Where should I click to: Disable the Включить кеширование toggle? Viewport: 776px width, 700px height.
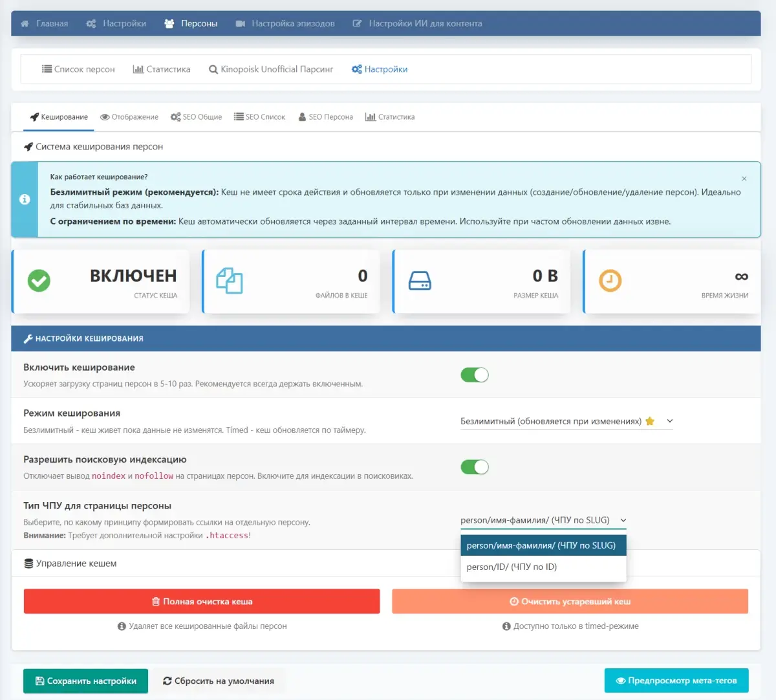[474, 375]
